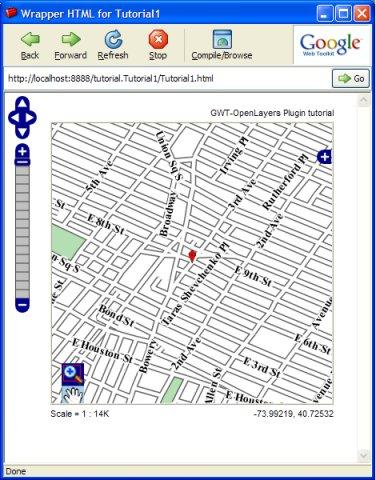Viewport: 376px width, 480px height.
Task: Zoom in with plus at slider top
Action: [22, 152]
